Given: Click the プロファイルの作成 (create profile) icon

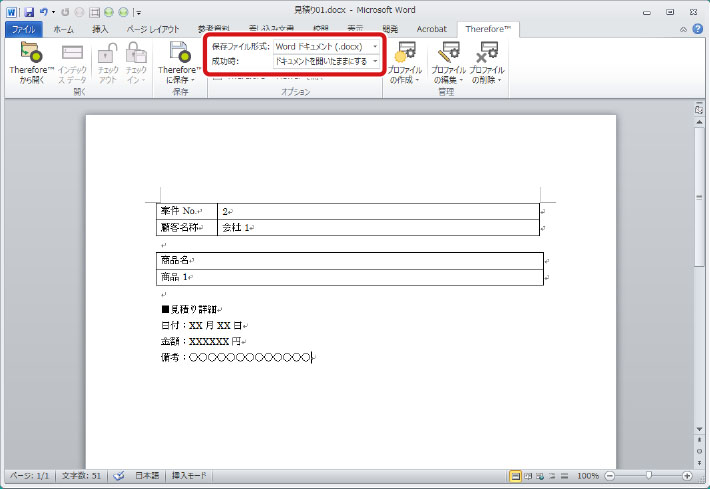Looking at the screenshot, I should tap(407, 54).
